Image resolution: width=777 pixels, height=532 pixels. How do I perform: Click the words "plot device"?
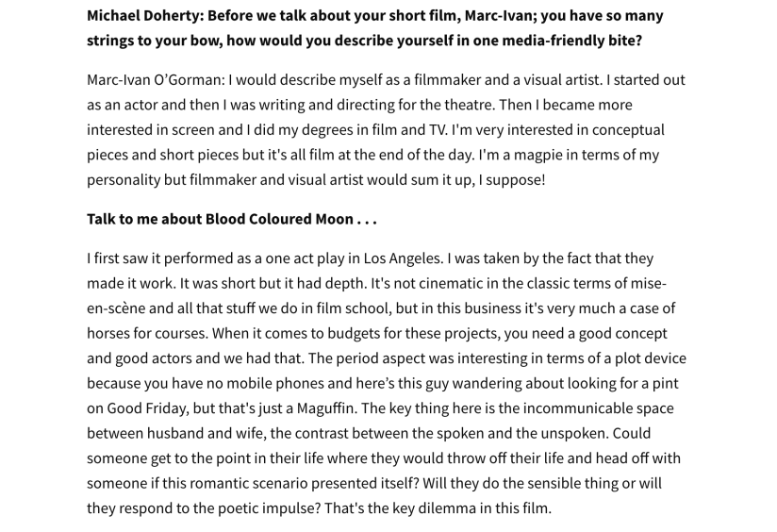[x=644, y=358]
